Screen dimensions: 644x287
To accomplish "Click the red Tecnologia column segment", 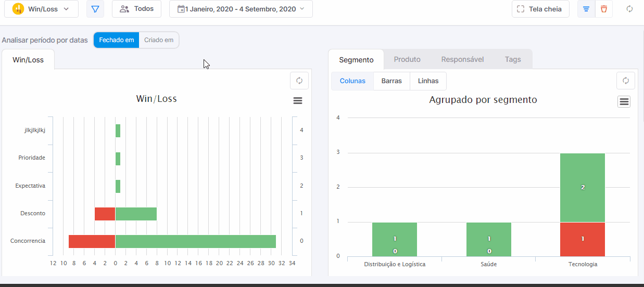I will [x=583, y=239].
